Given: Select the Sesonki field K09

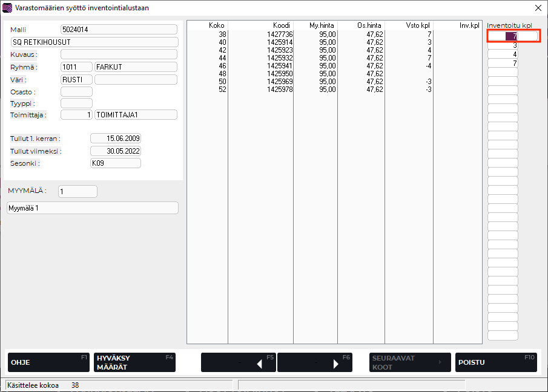Looking at the screenshot, I should pyautogui.click(x=115, y=163).
